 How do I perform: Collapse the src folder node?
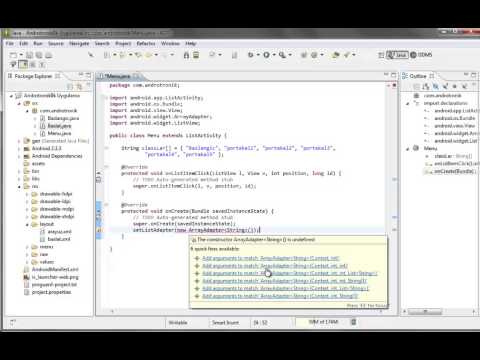[19, 104]
